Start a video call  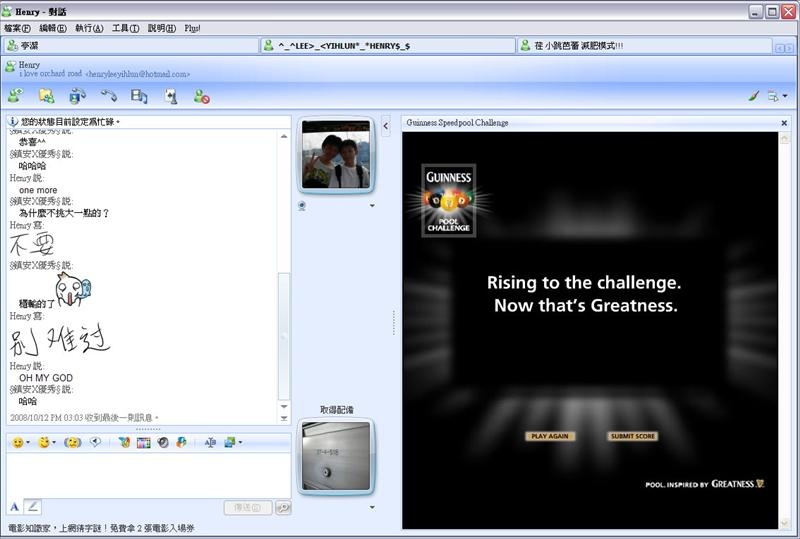[x=78, y=95]
